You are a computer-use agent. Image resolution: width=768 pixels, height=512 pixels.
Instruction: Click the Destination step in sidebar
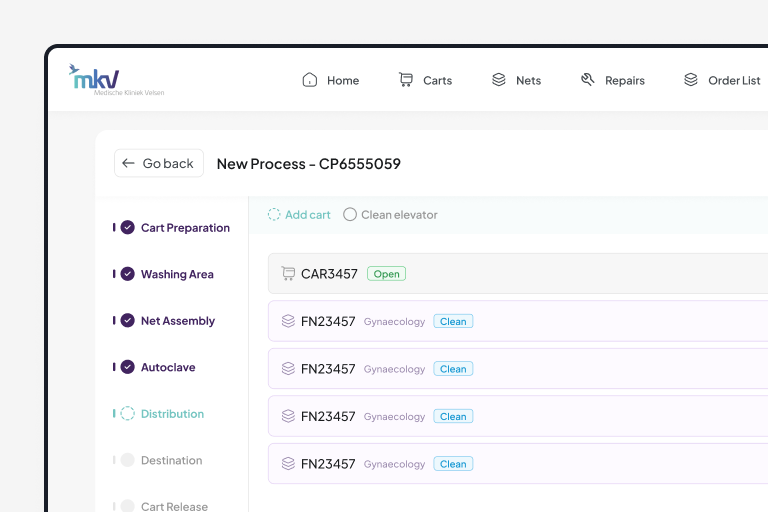(171, 461)
